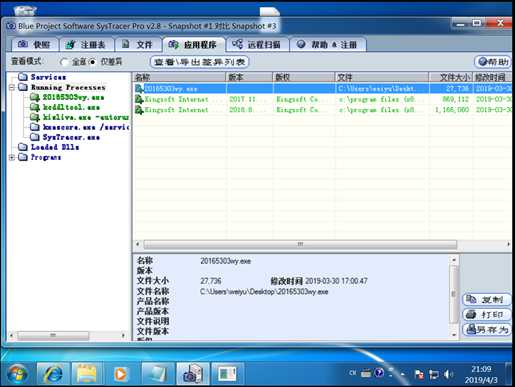Select the Services folder in tree

coord(48,77)
